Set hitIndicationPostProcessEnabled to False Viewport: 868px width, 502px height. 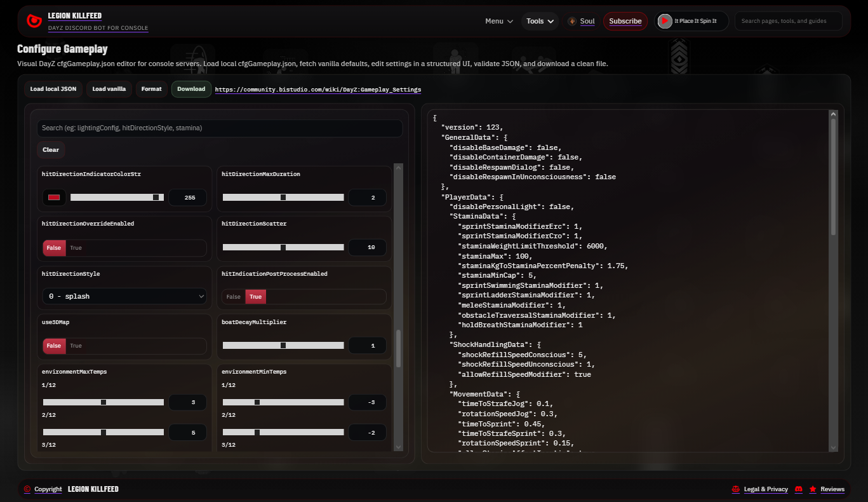(234, 297)
